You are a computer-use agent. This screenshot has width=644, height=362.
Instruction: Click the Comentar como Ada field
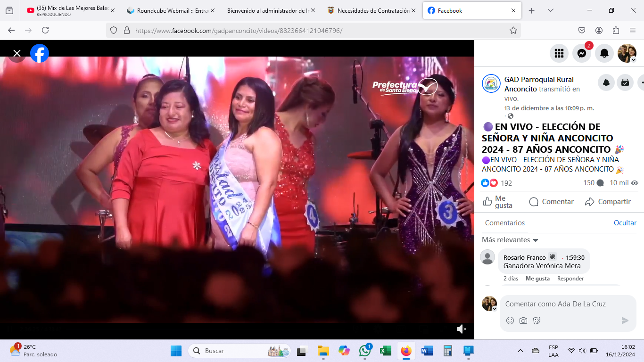pyautogui.click(x=561, y=304)
